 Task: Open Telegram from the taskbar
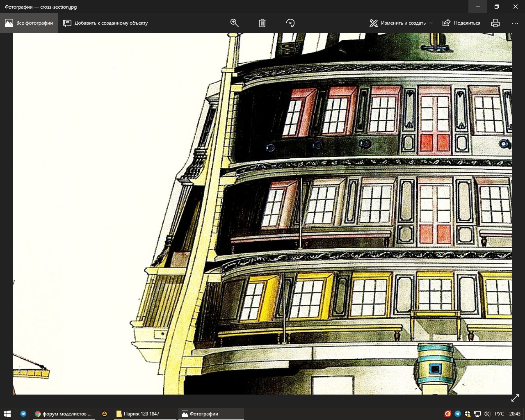23,414
